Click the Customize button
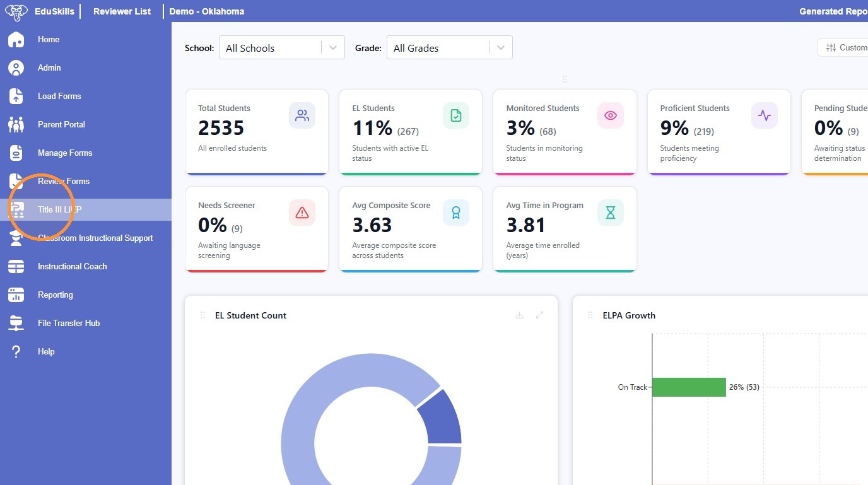The width and height of the screenshot is (868, 485). coord(844,47)
